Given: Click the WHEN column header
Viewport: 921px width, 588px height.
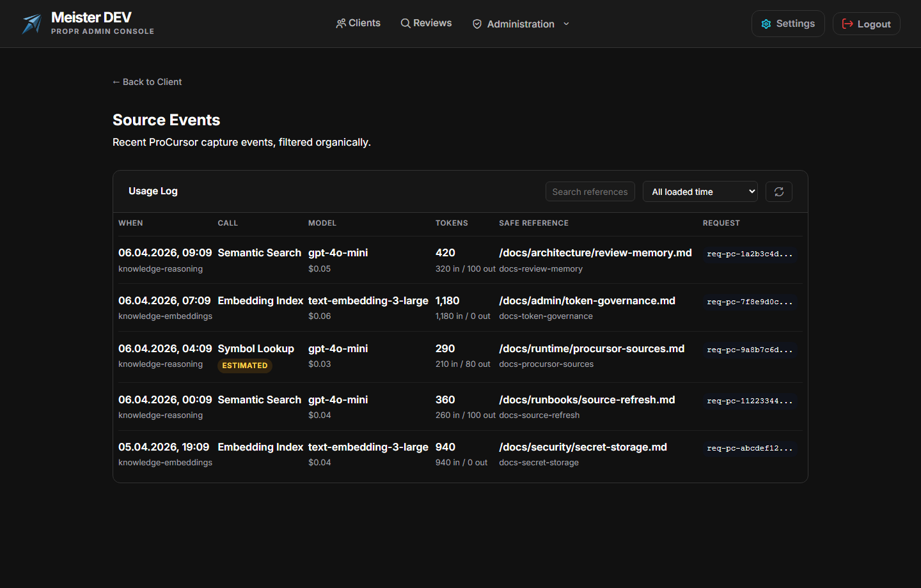Looking at the screenshot, I should point(130,223).
